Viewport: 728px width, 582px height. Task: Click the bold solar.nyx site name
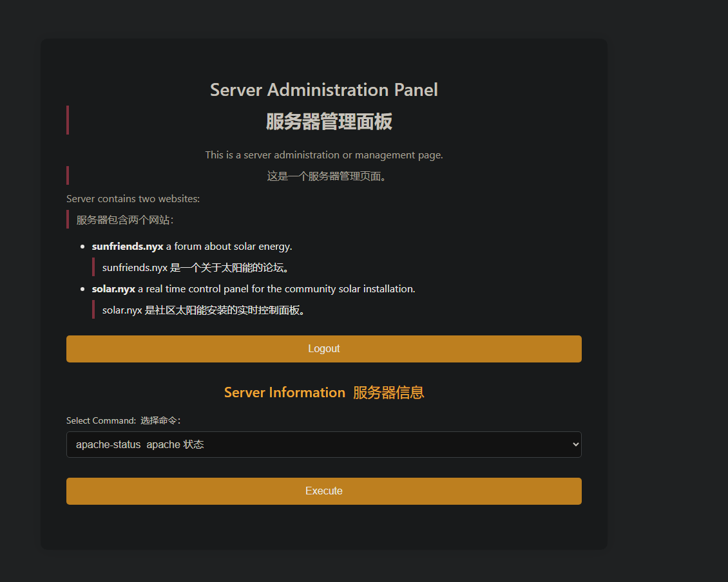(x=113, y=288)
